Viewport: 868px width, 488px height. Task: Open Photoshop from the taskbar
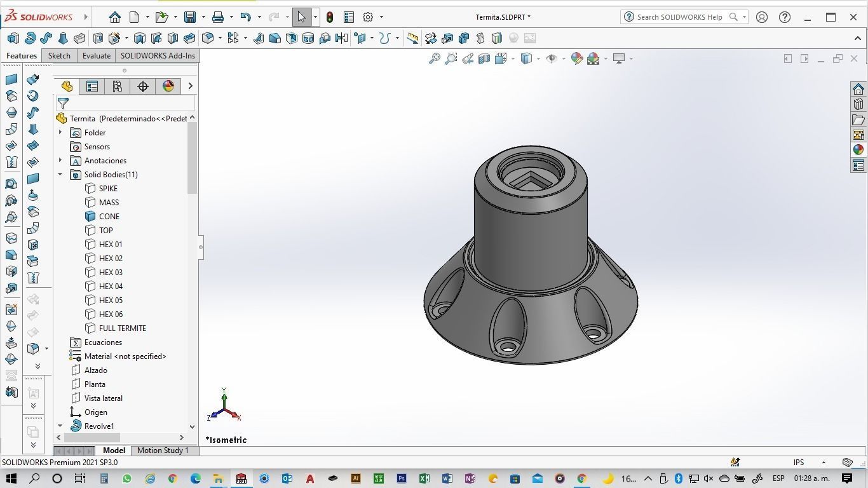pyautogui.click(x=401, y=478)
